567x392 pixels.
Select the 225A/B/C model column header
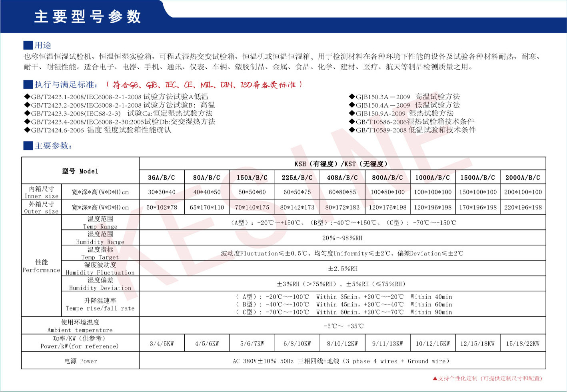pyautogui.click(x=297, y=178)
